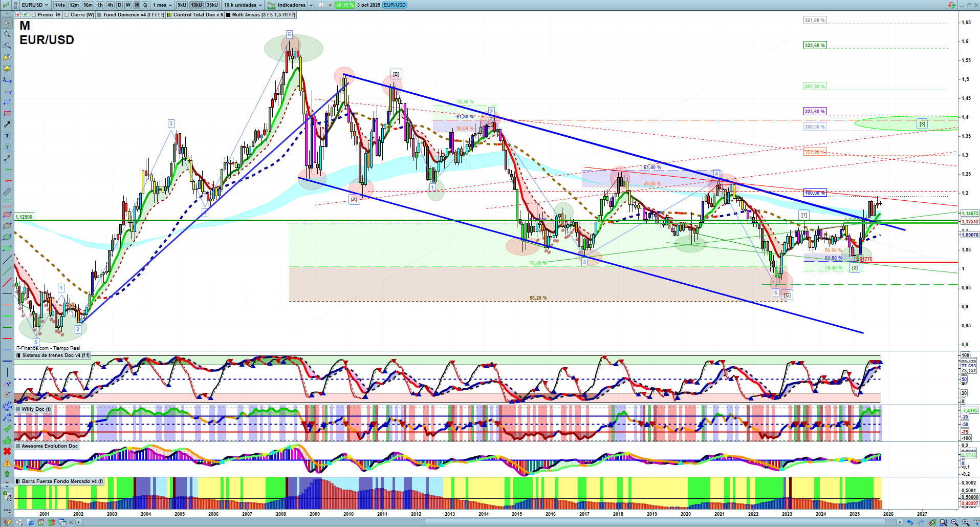Open the '1 mes' period dropdown
Viewport: 980px width, 527px height.
click(162, 5)
